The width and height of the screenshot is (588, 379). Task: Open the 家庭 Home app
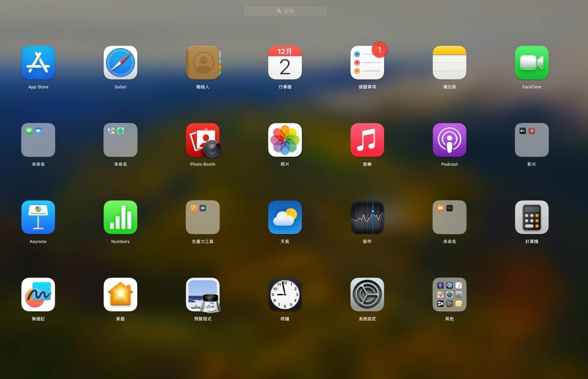pyautogui.click(x=121, y=295)
